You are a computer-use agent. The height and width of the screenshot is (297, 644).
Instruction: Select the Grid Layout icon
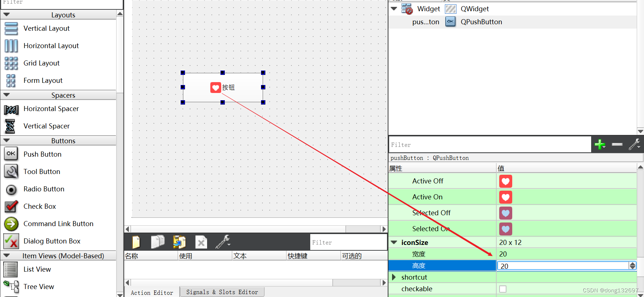11,63
